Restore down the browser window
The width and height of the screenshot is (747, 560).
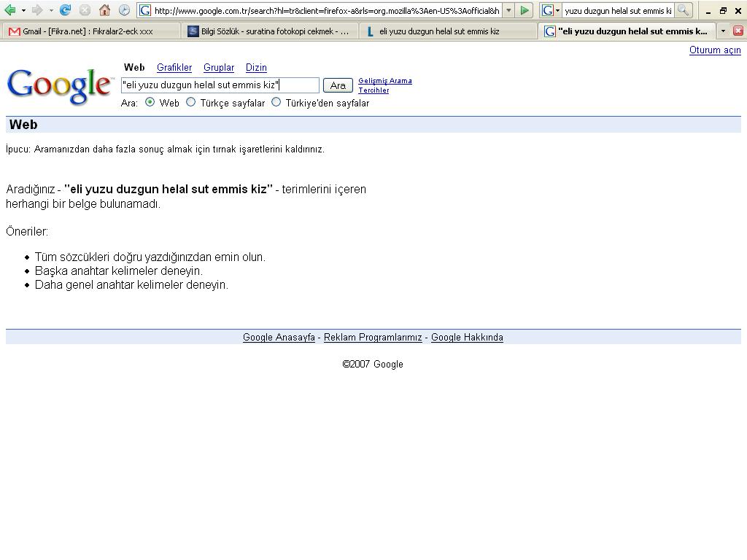[x=723, y=10]
